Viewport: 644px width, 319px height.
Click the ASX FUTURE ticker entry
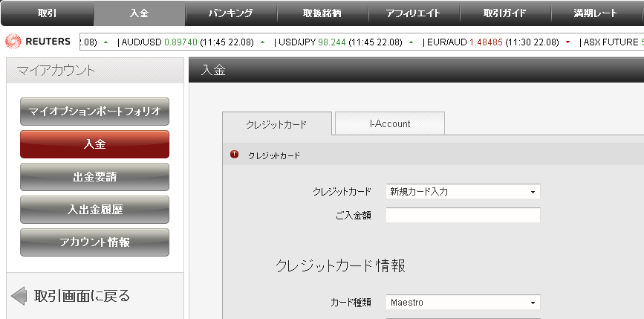(614, 42)
